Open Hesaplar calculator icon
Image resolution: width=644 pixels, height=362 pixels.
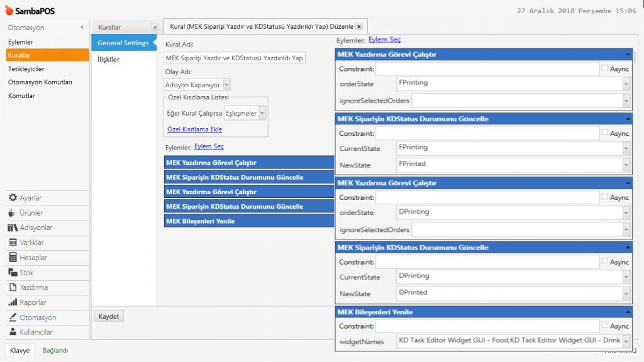[x=13, y=258]
